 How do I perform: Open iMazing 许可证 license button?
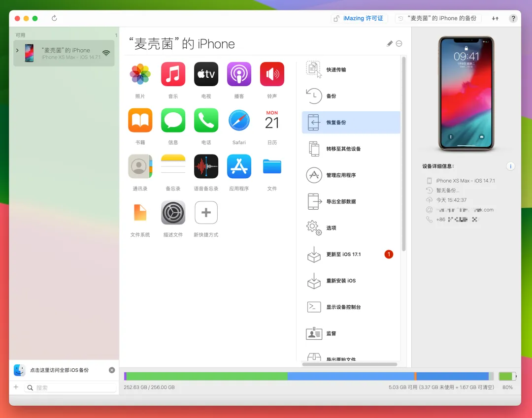pyautogui.click(x=359, y=18)
